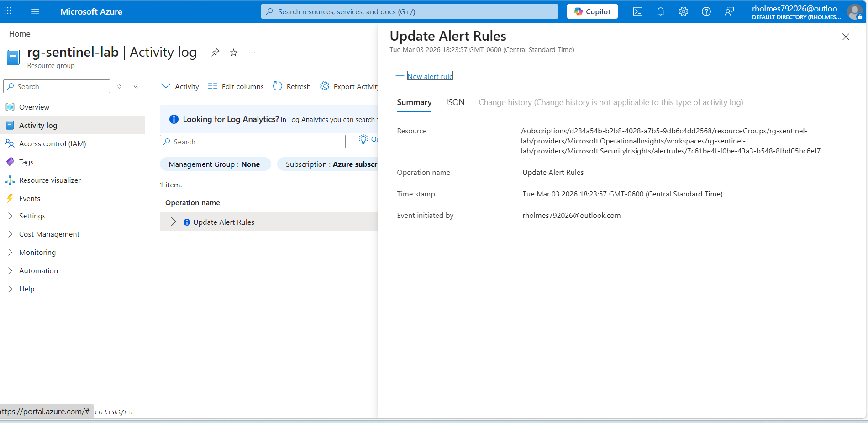Click the Operation name value 'Update Alert Rules'
868x423 pixels.
(x=553, y=173)
